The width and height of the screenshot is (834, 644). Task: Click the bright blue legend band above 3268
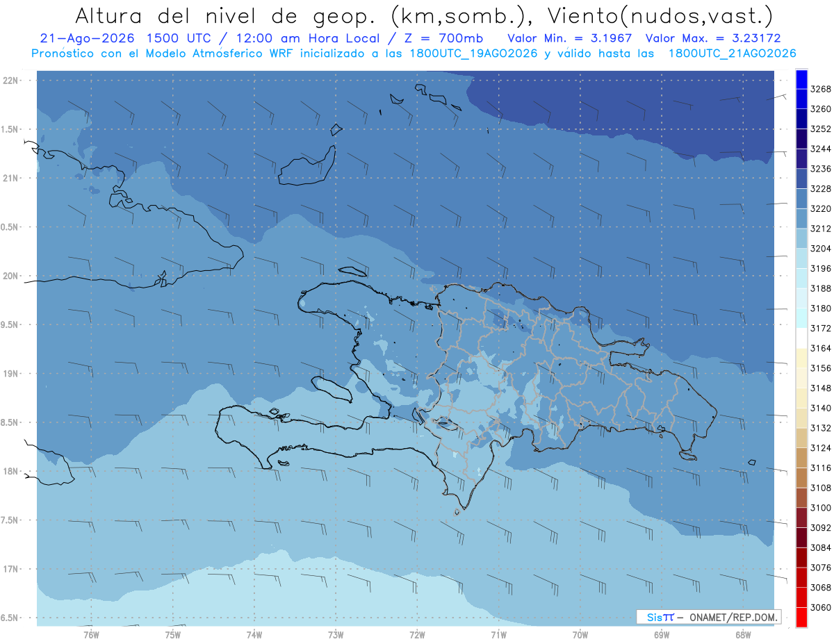801,79
